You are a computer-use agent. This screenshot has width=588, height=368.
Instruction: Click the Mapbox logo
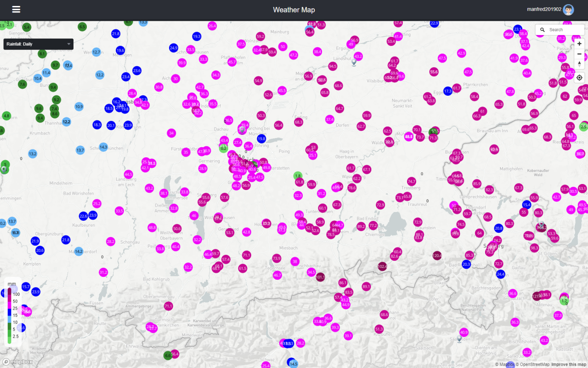coord(17,362)
